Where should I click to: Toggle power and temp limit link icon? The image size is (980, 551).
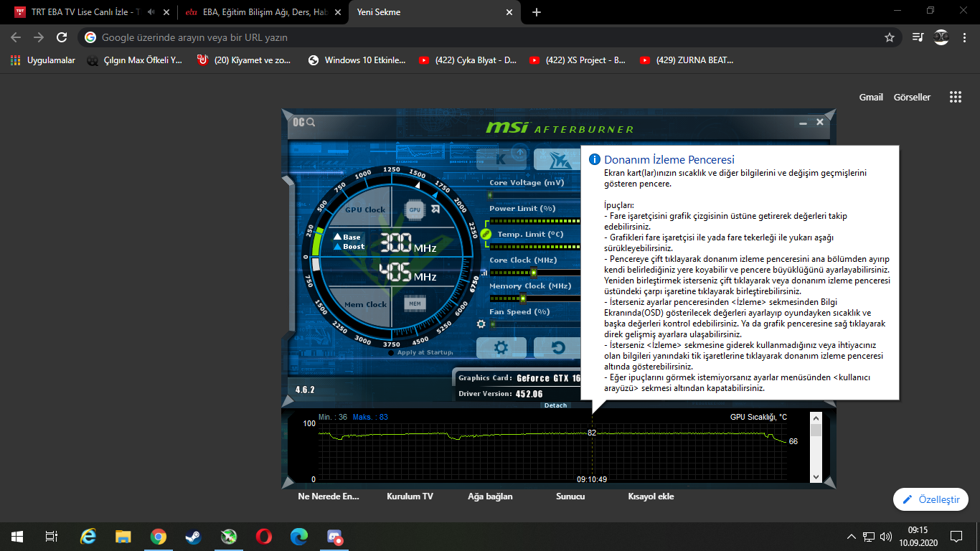click(485, 234)
